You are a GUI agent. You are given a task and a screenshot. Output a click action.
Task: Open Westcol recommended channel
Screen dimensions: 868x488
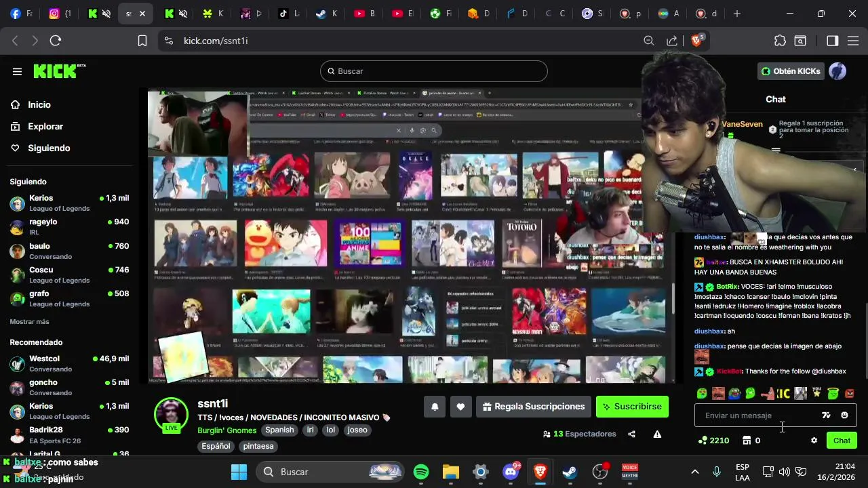pyautogui.click(x=69, y=363)
